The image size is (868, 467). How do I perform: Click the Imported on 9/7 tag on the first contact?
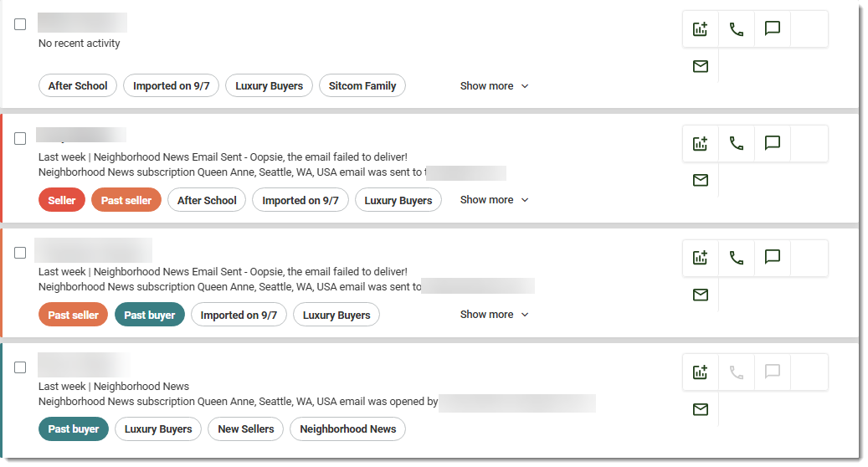click(171, 85)
